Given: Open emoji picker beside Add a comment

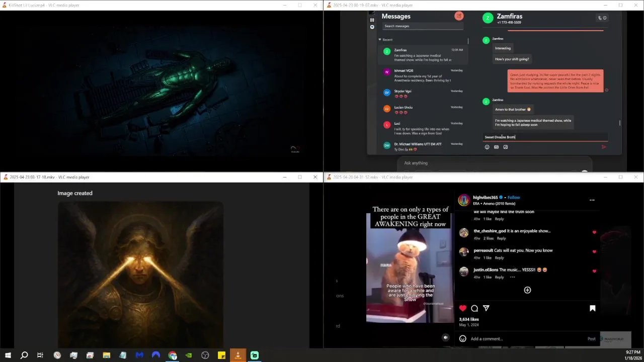Looking at the screenshot, I should (462, 338).
